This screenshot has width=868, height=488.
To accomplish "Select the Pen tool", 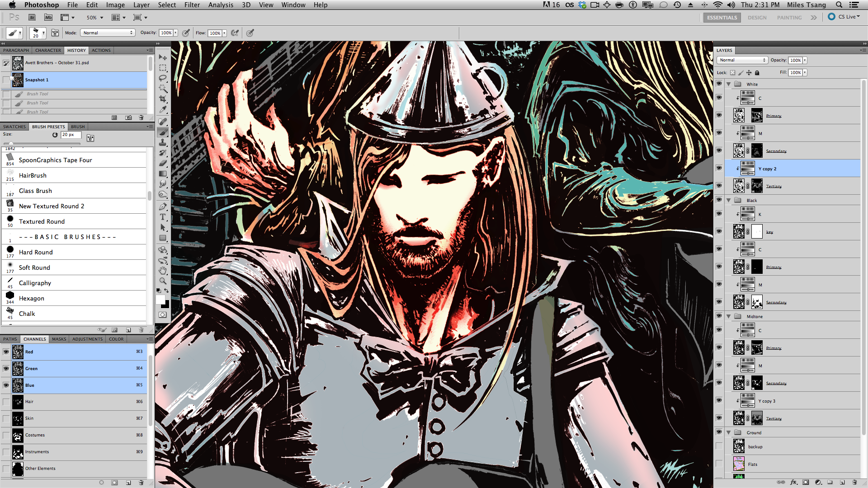I will (x=163, y=206).
